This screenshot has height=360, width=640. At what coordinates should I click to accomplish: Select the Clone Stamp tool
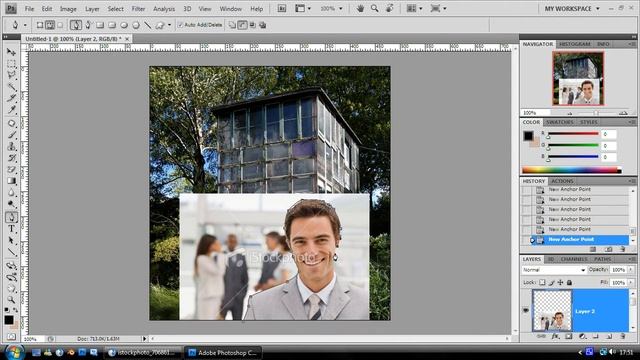pyautogui.click(x=11, y=146)
